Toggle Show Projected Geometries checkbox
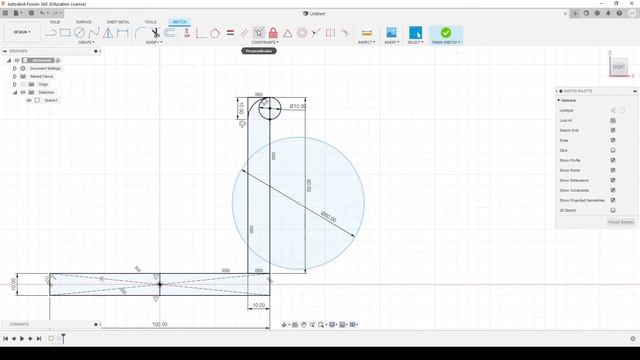The image size is (640, 360). click(x=613, y=200)
